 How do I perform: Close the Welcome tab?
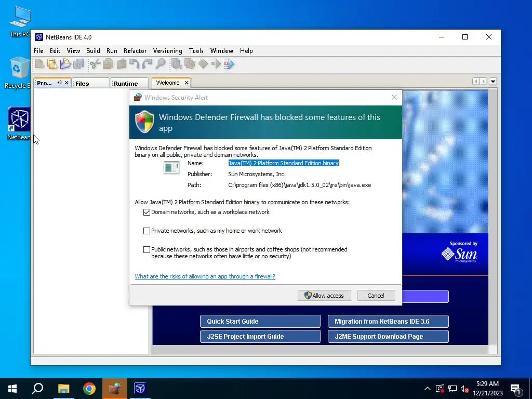click(187, 83)
